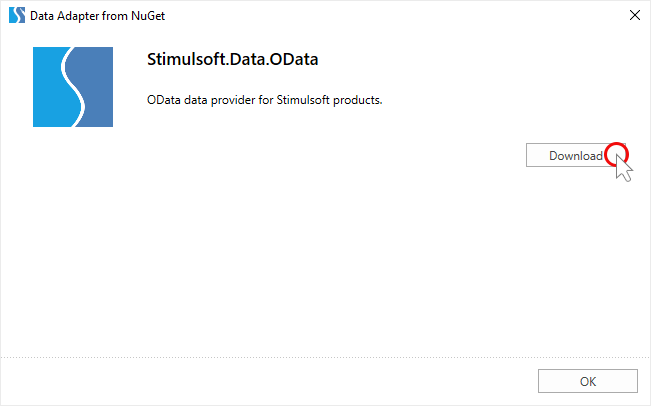Click the large Stimulsoft logo image
Viewport: 652px width, 406px height.
72,87
